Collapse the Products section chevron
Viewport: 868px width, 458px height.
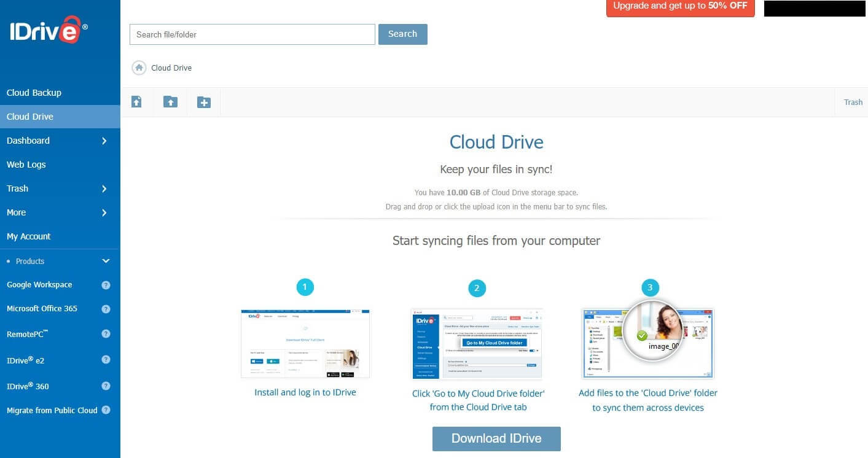(106, 261)
